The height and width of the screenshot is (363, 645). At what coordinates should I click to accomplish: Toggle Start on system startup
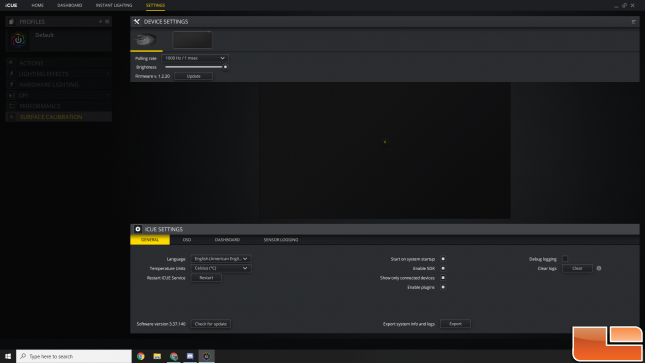443,259
